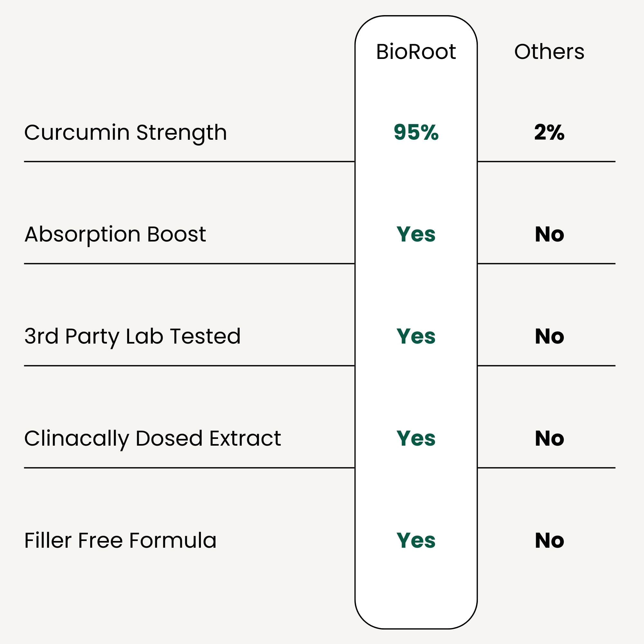This screenshot has height=644, width=644.
Task: Click BioRoot's Yes for 3rd Party Lab Tested
Action: coord(416,336)
